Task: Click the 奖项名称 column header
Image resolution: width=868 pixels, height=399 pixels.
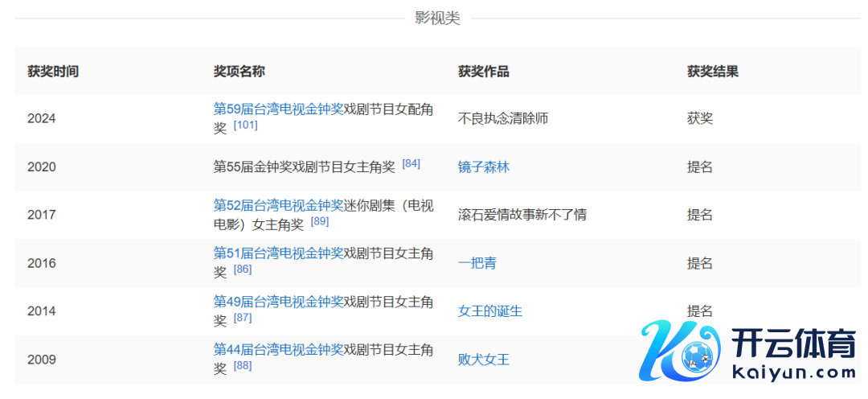Action: (x=239, y=72)
